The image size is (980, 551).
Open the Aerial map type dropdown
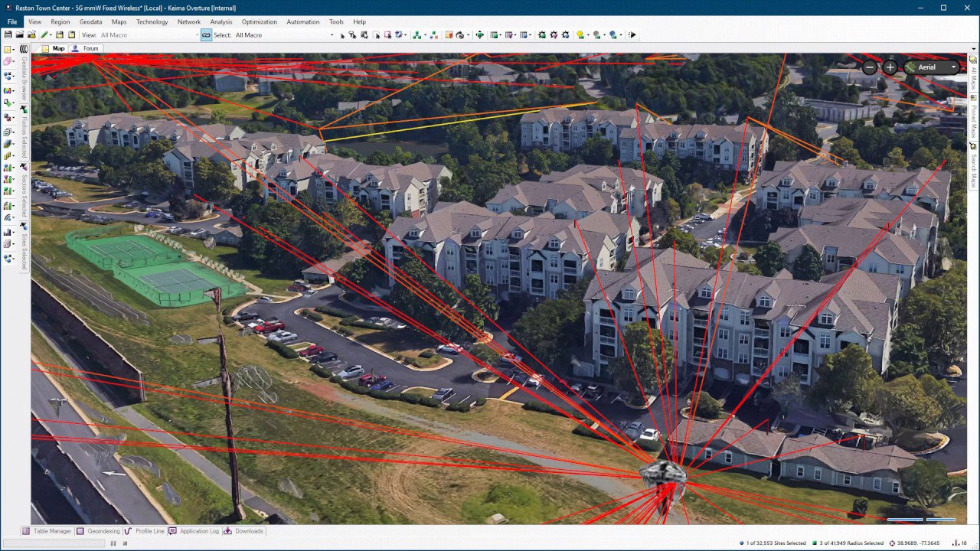click(932, 67)
